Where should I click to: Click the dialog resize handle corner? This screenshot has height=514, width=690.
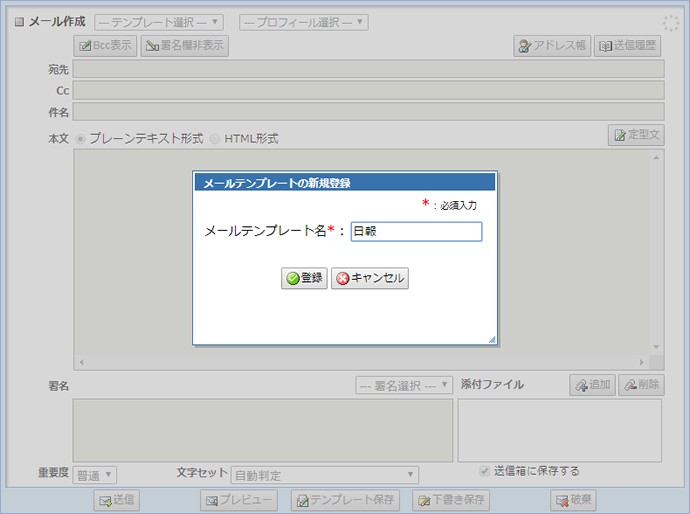[491, 340]
